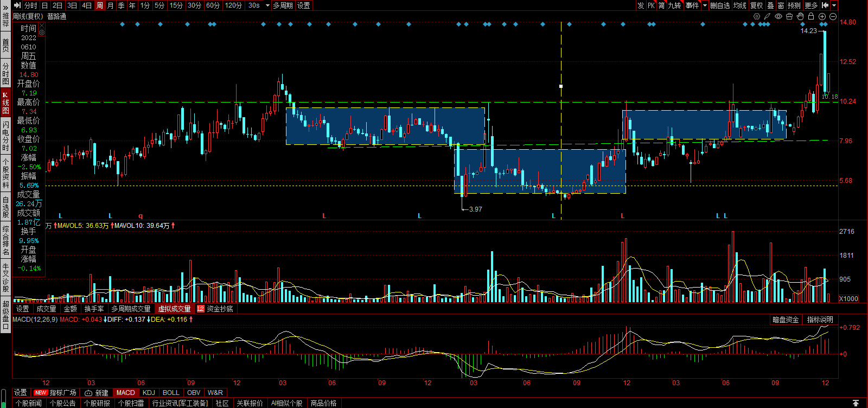
Task: Open the 个股新闻 stock news tab
Action: [x=29, y=403]
